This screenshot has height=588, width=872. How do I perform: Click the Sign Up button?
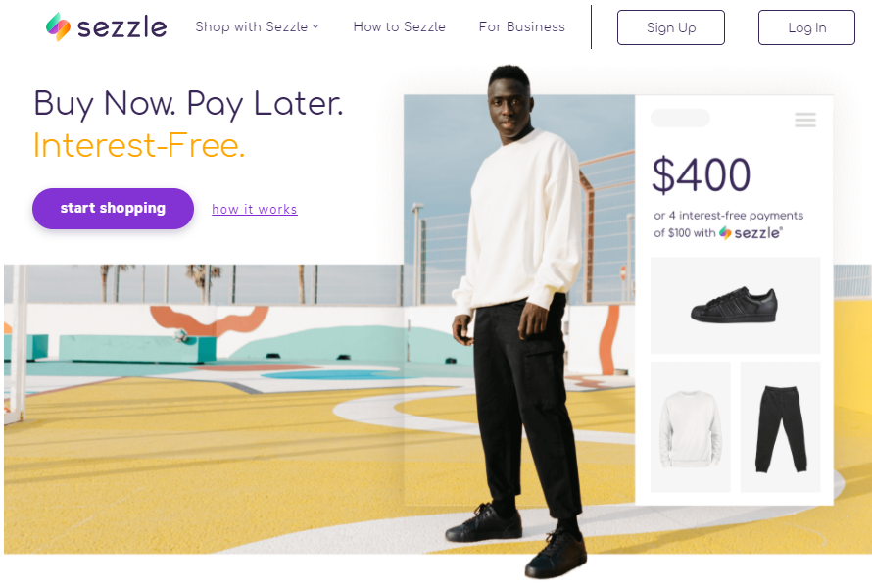coord(671,27)
